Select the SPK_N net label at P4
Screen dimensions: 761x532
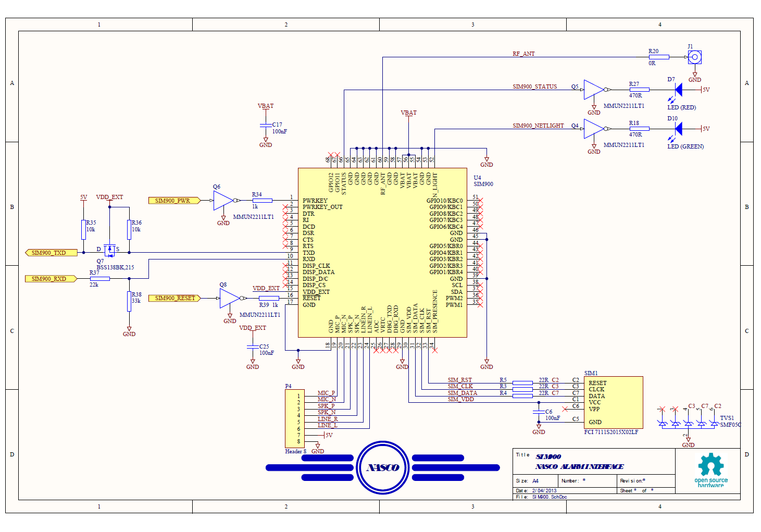327,412
